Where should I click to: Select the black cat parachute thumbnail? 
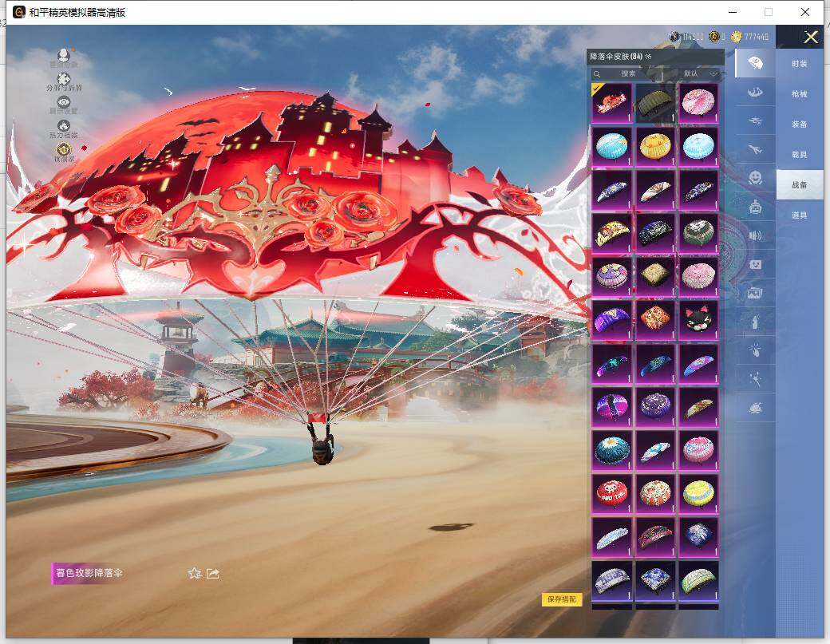click(x=699, y=320)
